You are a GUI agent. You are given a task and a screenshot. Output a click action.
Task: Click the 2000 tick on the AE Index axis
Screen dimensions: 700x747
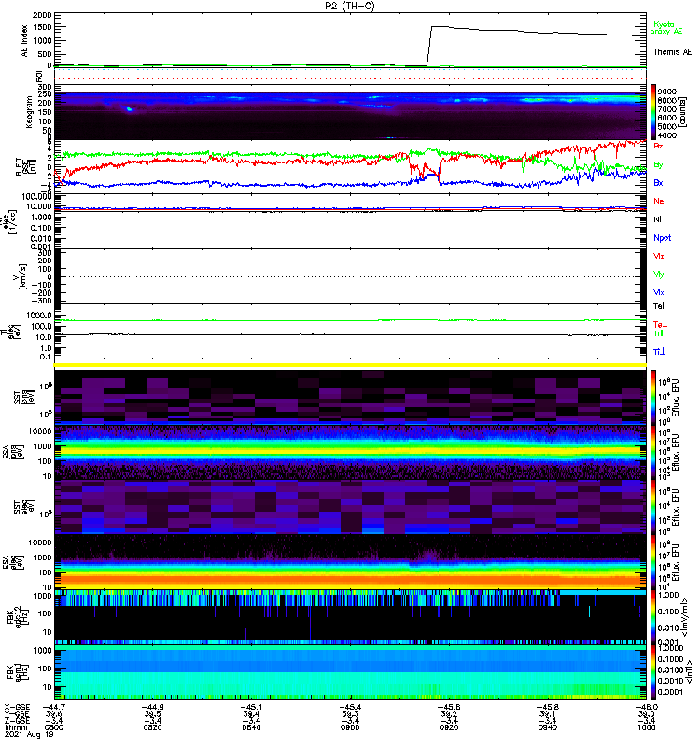42,15
